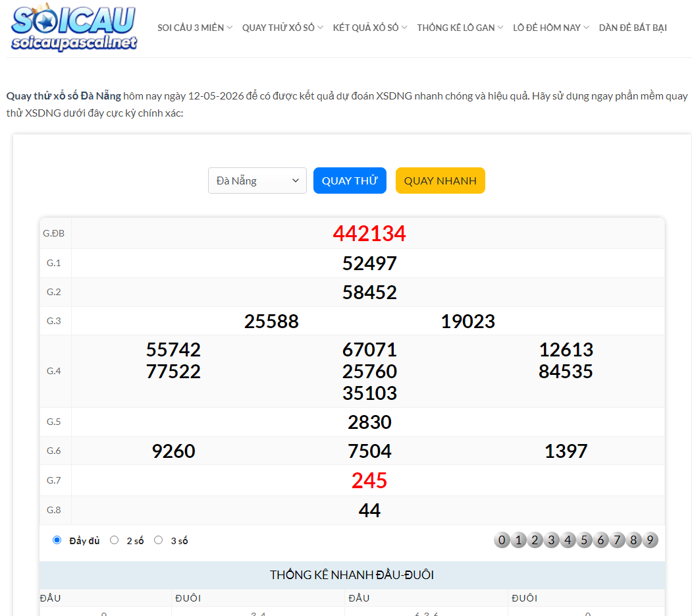Click the G.3 result 19023
This screenshot has height=616, width=692.
coord(468,322)
